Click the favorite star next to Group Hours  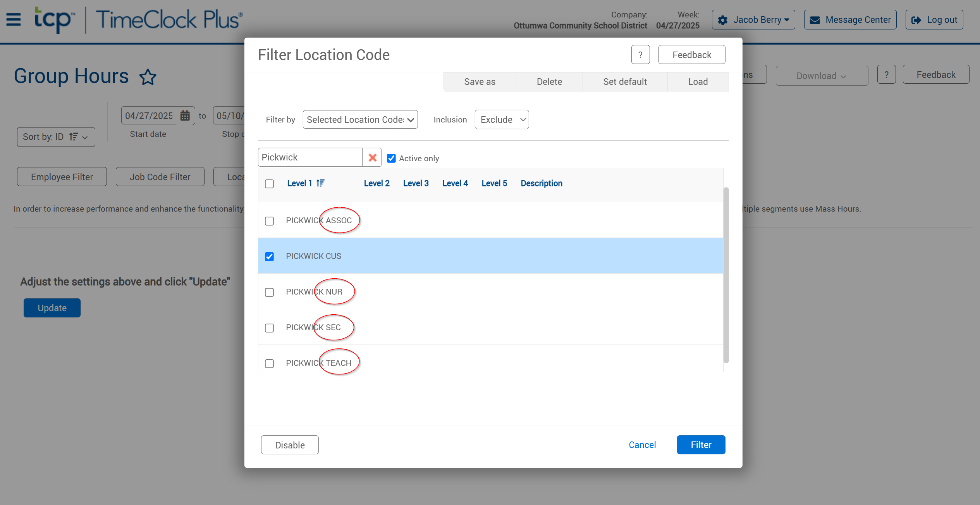[148, 77]
